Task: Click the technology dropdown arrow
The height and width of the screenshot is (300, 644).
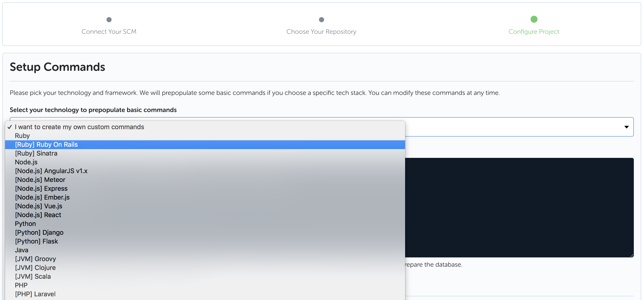Action: (626, 127)
